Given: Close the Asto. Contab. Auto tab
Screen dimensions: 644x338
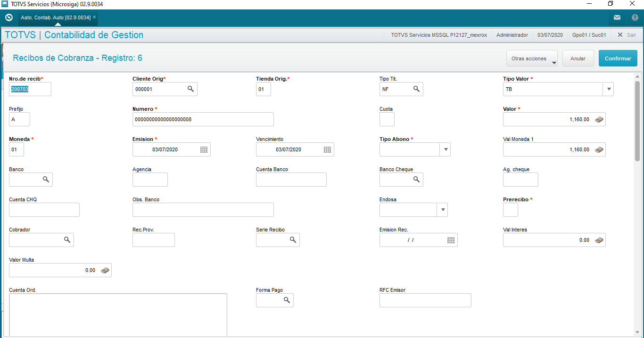Looking at the screenshot, I should (94, 17).
